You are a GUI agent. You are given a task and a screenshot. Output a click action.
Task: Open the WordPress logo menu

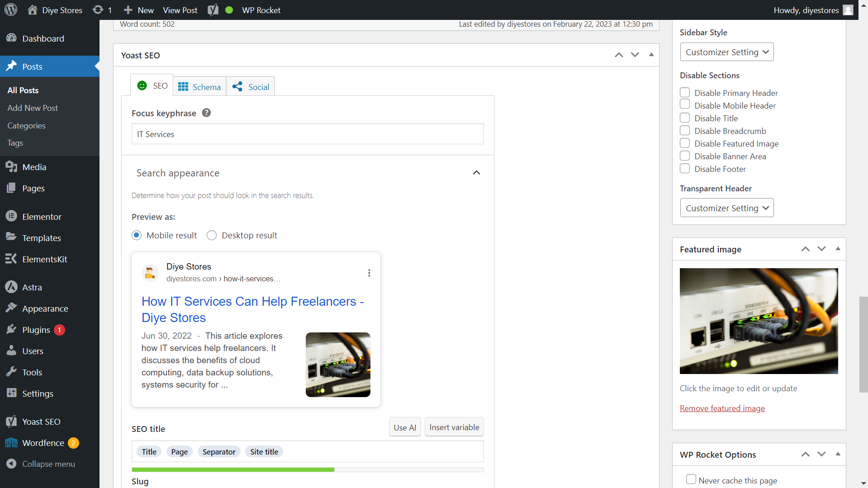(x=11, y=10)
